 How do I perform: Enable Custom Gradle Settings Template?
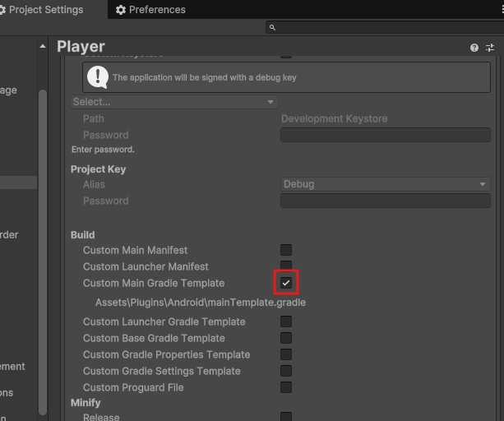[x=286, y=371]
